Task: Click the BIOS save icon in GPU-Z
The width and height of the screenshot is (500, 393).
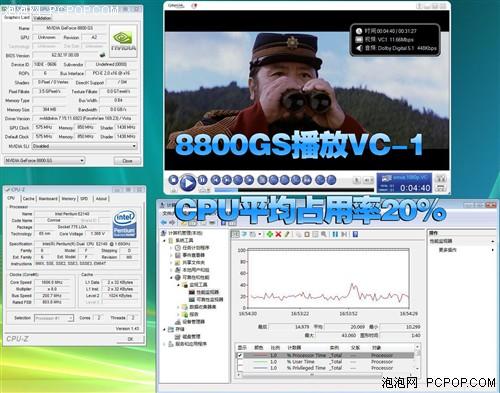Action: [103, 55]
